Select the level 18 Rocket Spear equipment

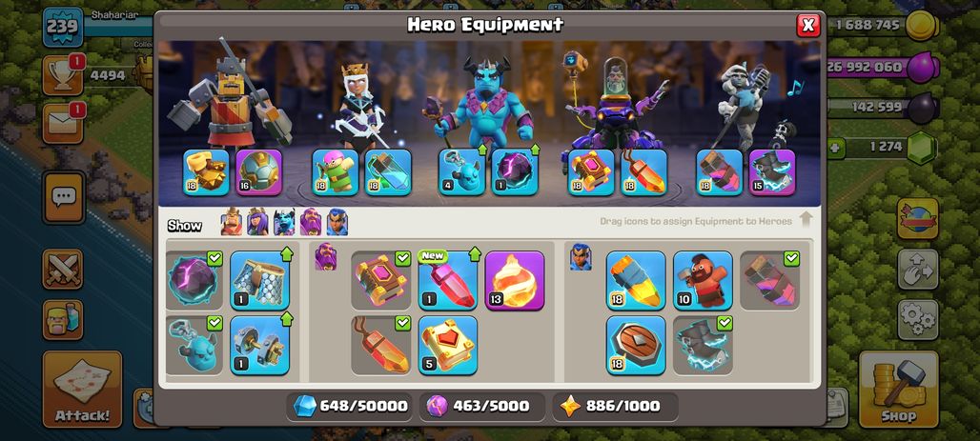pyautogui.click(x=636, y=280)
